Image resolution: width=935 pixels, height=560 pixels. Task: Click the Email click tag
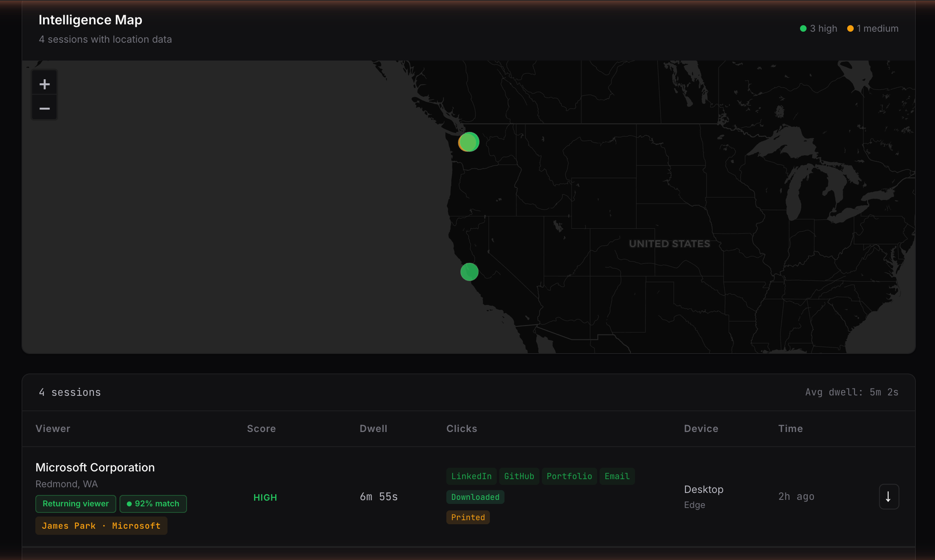[x=617, y=476]
